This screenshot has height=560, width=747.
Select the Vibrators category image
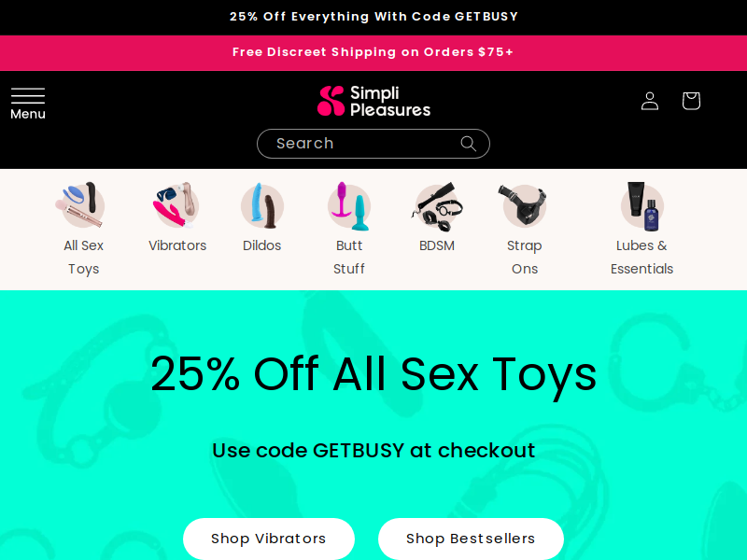[x=176, y=205]
